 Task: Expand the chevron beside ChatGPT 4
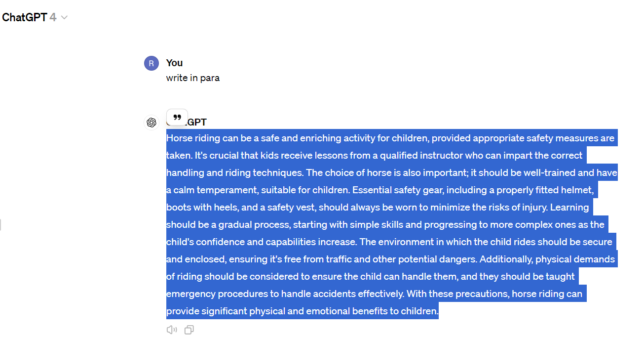[x=64, y=18]
